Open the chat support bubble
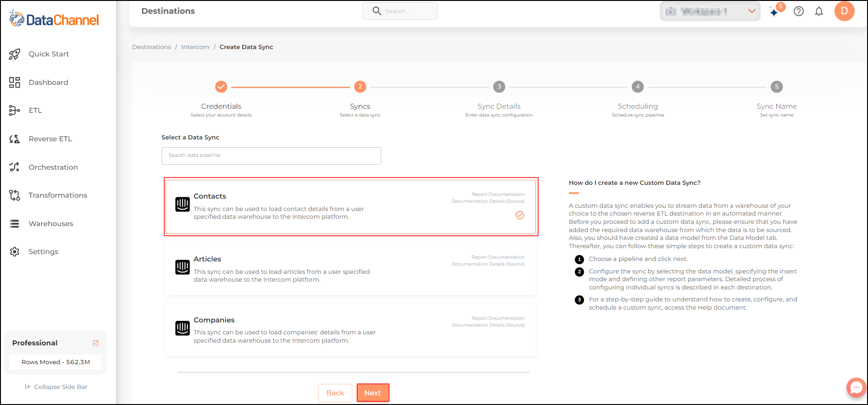The height and width of the screenshot is (405, 868). pyautogui.click(x=856, y=388)
